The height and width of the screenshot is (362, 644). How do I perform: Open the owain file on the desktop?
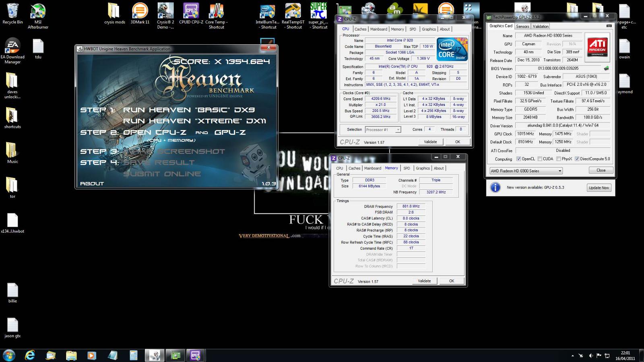(x=624, y=49)
